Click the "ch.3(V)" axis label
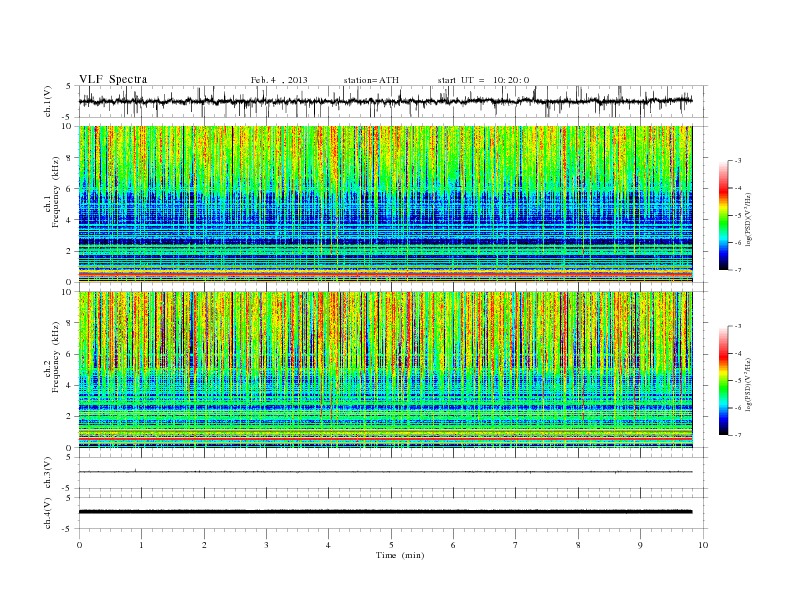Image resolution: width=792 pixels, height=612 pixels. coord(48,473)
